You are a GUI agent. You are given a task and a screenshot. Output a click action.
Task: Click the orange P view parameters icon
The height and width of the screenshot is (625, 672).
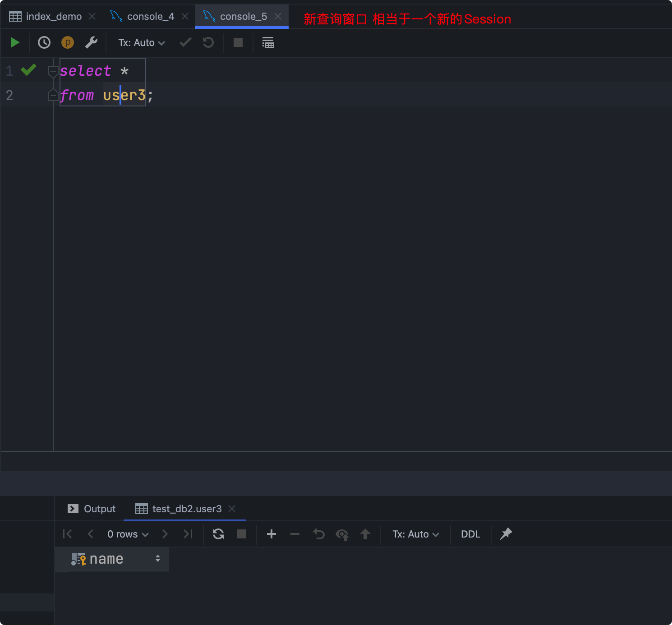68,42
